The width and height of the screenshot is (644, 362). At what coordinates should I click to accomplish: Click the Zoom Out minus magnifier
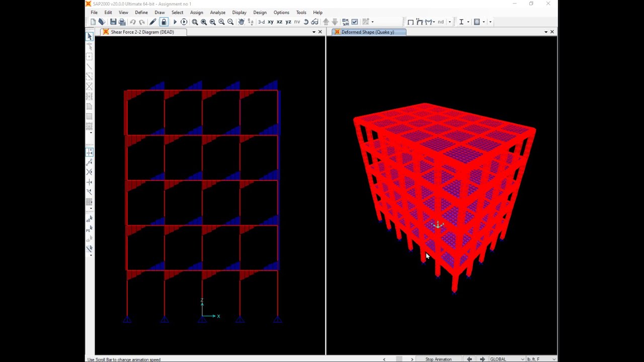(x=230, y=22)
